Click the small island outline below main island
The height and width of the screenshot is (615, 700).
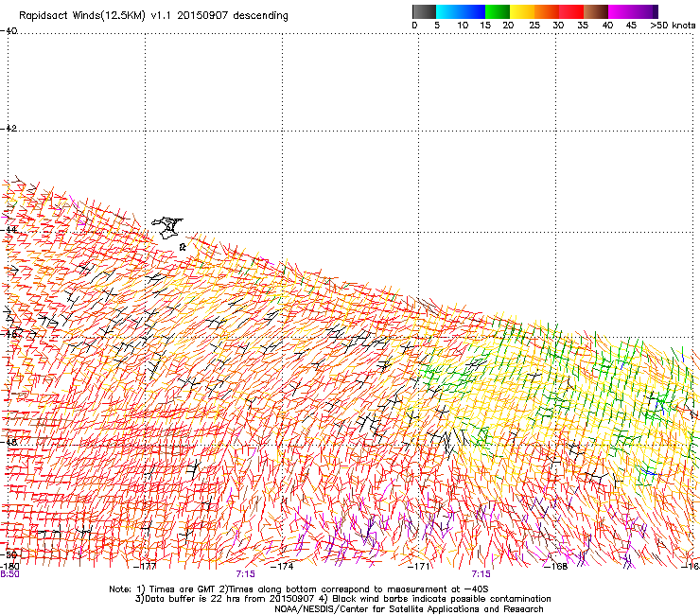click(x=183, y=247)
